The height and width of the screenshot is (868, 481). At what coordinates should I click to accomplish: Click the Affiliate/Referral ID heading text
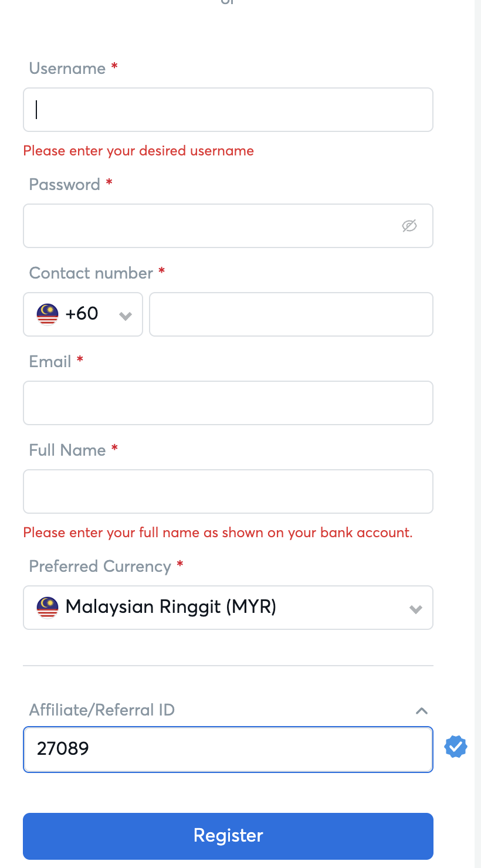tap(102, 710)
